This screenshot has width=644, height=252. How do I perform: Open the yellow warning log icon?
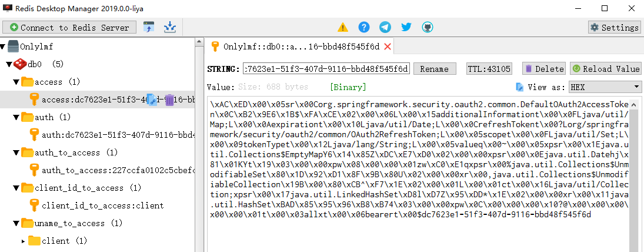[x=342, y=28]
